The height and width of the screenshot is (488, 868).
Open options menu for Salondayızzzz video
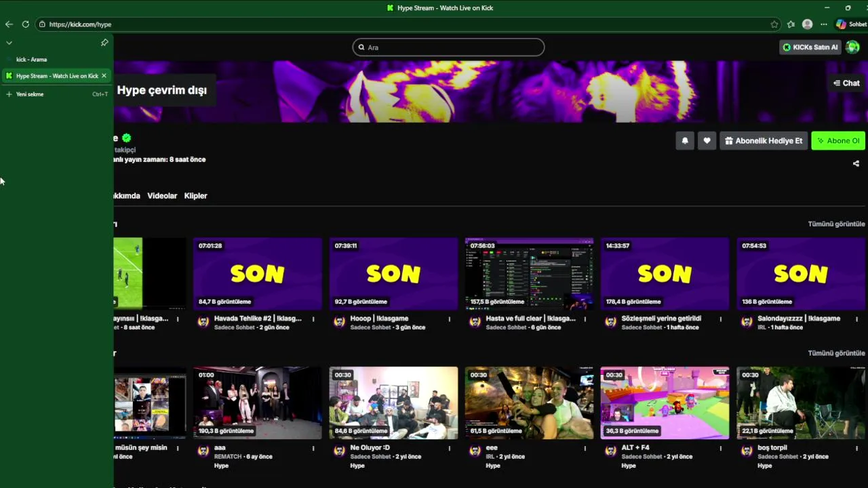[856, 319]
